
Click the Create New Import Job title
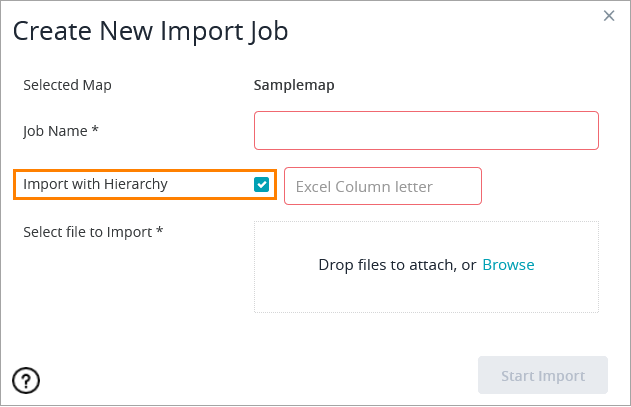coord(150,31)
